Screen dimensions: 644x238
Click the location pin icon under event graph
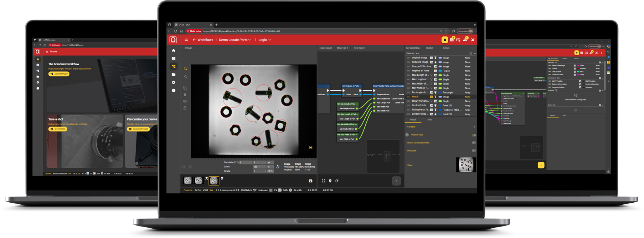click(330, 181)
